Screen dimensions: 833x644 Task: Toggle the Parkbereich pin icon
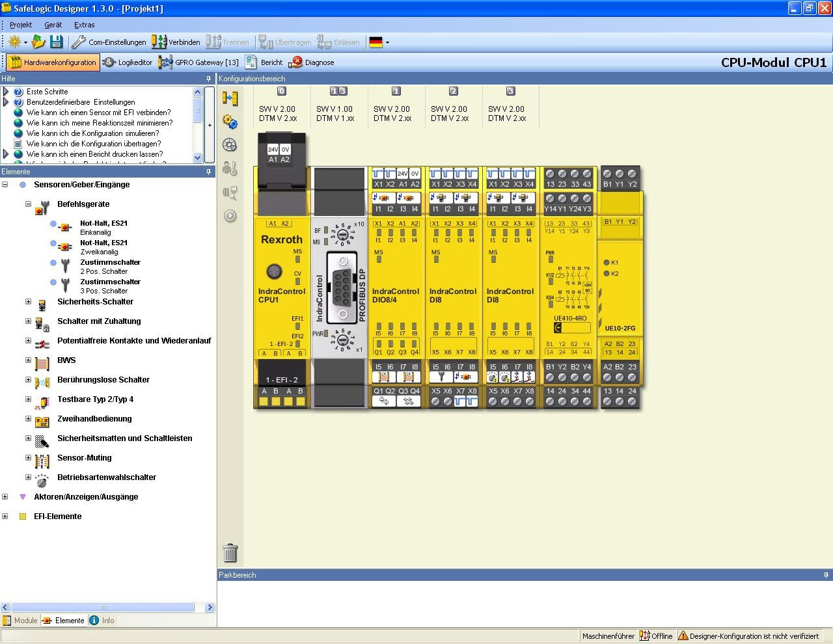[826, 575]
